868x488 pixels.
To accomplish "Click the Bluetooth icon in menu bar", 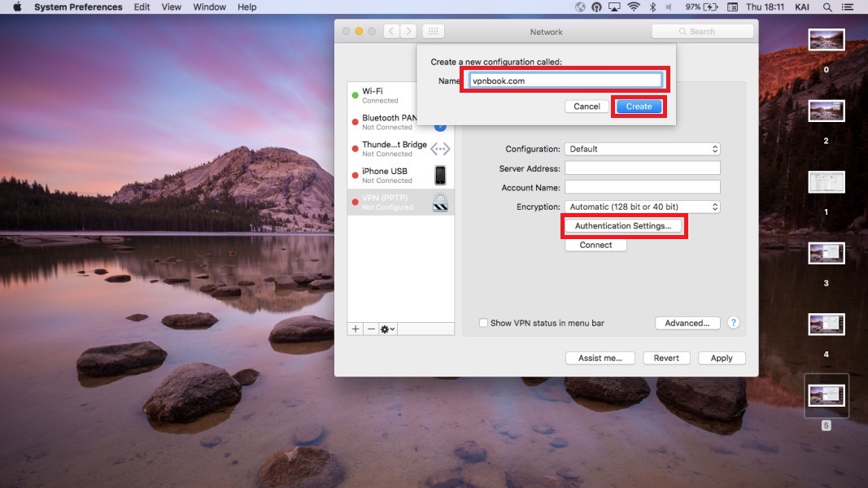I will tap(652, 7).
